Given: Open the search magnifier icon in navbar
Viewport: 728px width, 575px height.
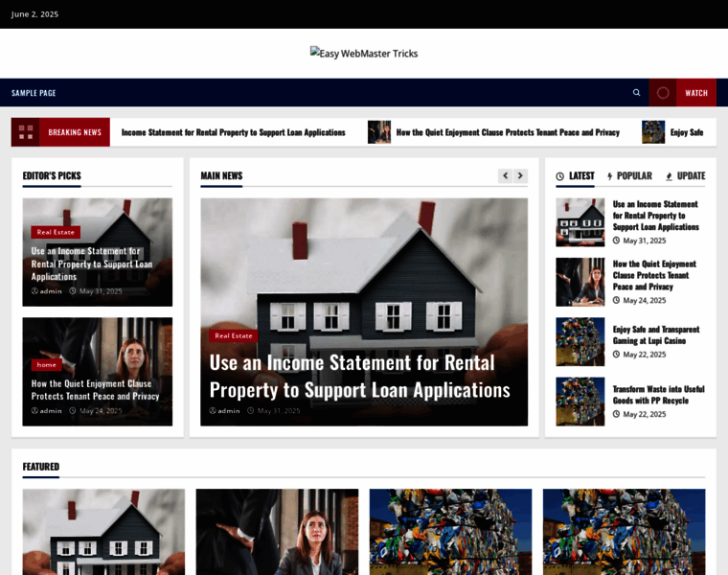Looking at the screenshot, I should 637,92.
